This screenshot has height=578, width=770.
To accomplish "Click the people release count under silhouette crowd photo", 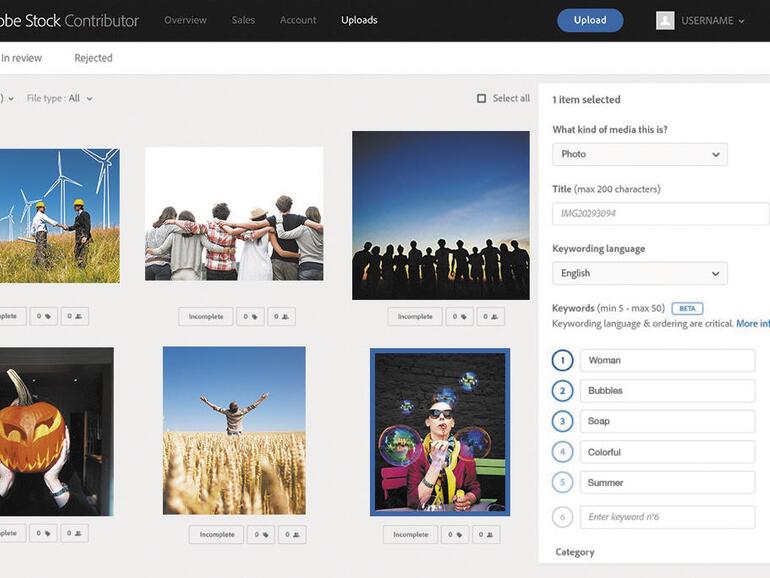I will [490, 317].
